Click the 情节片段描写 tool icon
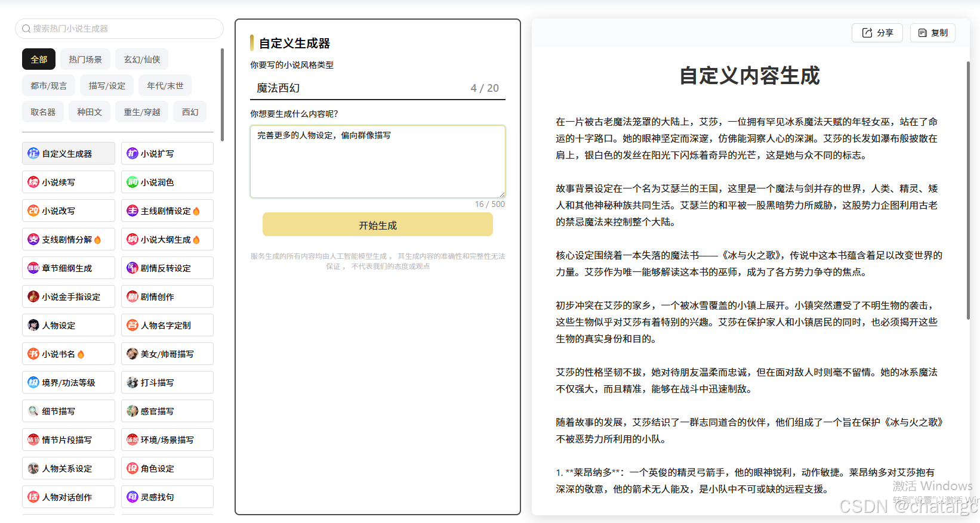 click(33, 440)
